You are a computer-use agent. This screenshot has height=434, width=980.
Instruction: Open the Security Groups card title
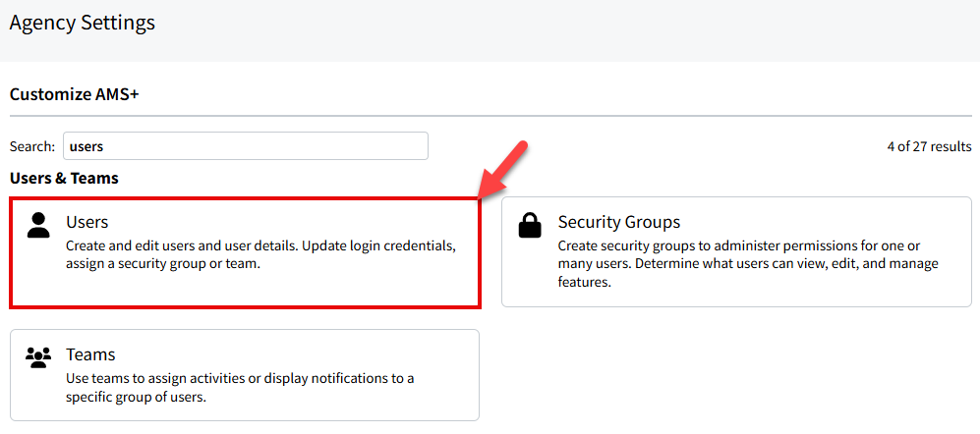[x=618, y=222]
